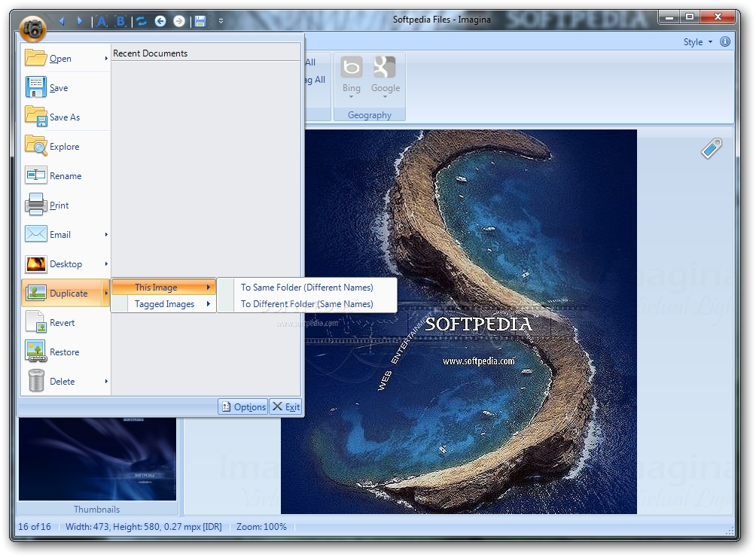Viewport: 756px width, 557px height.
Task: Choose To Different Folder (Same Names)
Action: click(306, 304)
